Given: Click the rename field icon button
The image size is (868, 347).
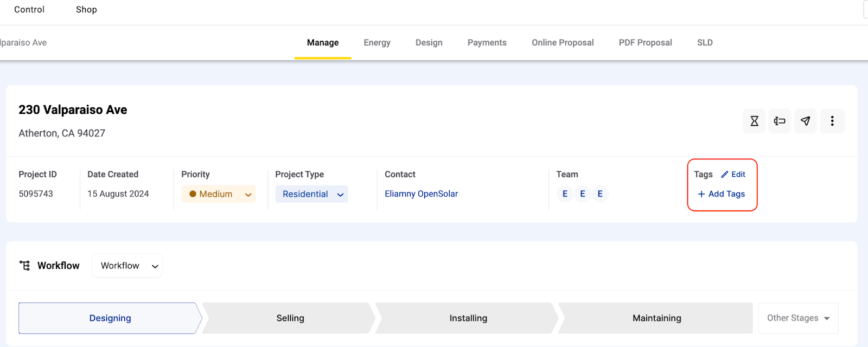Looking at the screenshot, I should click(780, 121).
